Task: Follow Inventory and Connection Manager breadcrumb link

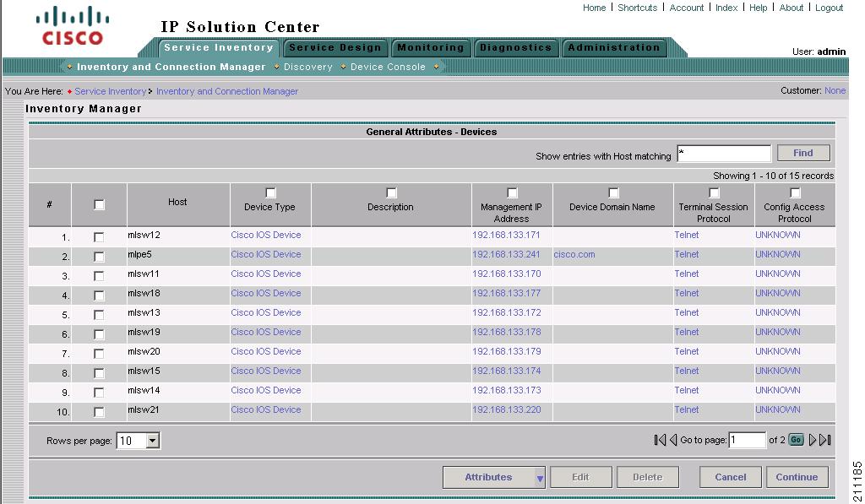Action: 226,91
